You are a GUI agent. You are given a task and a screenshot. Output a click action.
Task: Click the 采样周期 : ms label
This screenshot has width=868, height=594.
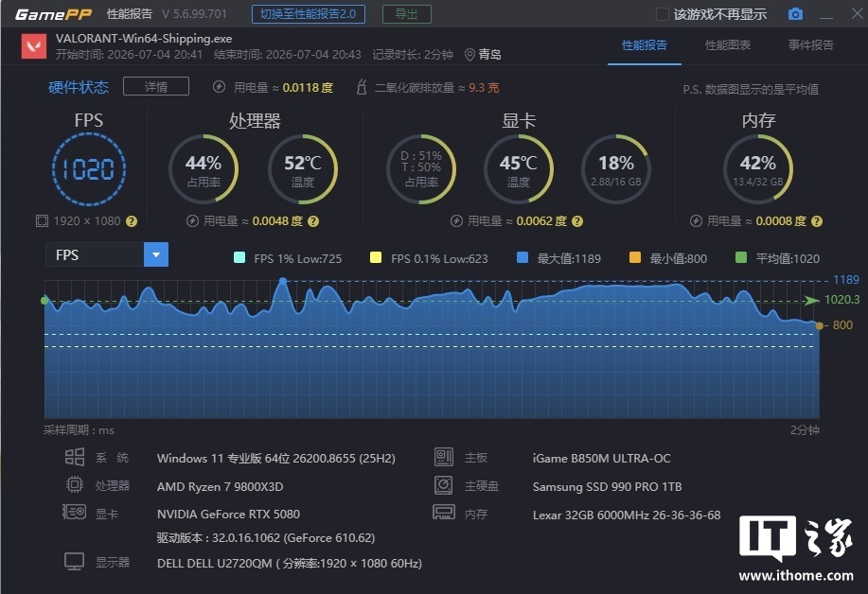[79, 430]
